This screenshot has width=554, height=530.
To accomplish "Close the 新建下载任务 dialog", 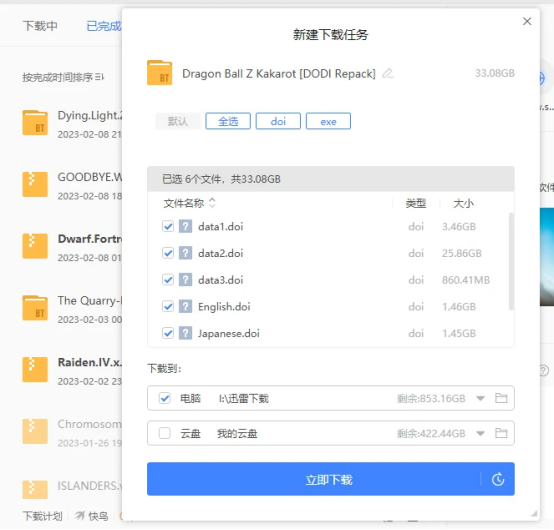I will point(527,21).
